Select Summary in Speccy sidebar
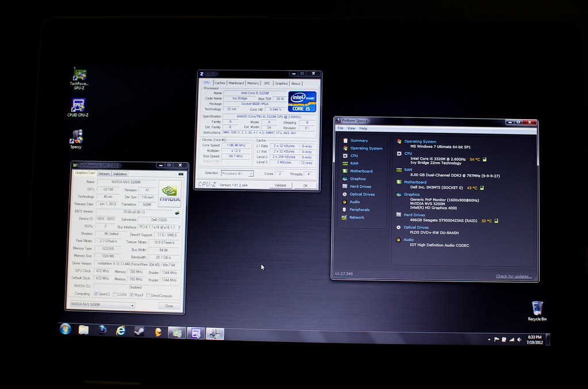Image resolution: width=588 pixels, height=389 pixels. [359, 140]
